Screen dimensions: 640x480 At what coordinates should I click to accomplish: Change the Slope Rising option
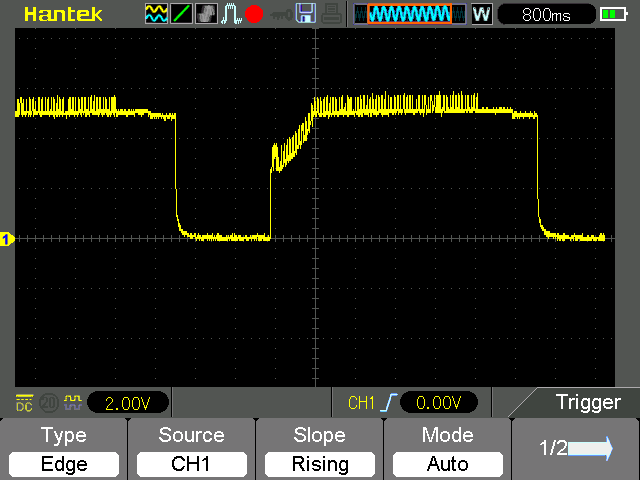(x=320, y=449)
